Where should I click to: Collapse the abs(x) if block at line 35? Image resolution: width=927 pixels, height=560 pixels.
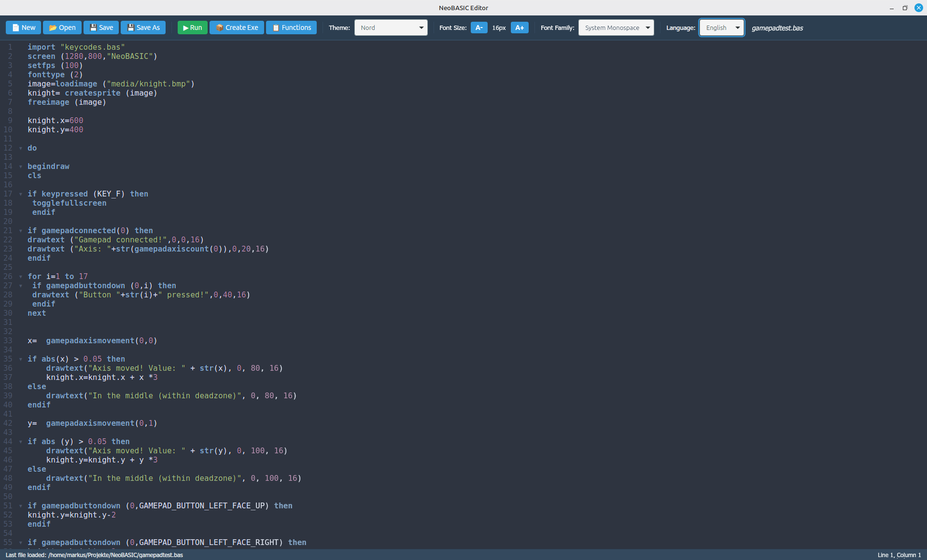coord(21,359)
